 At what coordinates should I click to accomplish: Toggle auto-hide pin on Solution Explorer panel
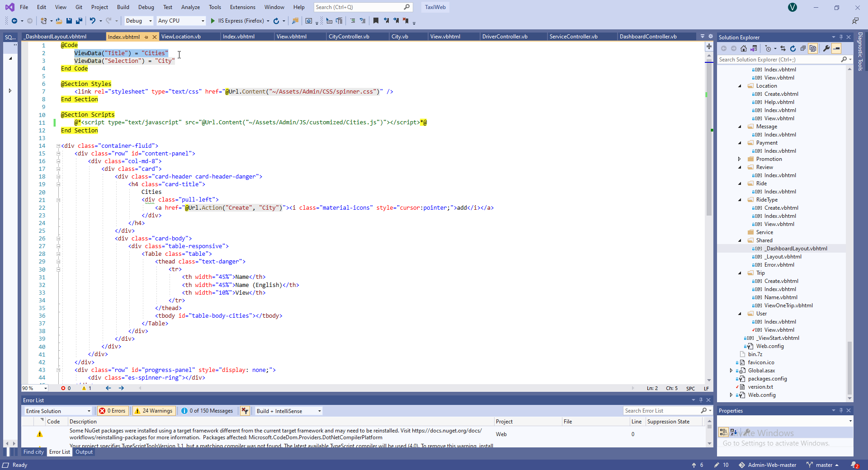point(841,37)
